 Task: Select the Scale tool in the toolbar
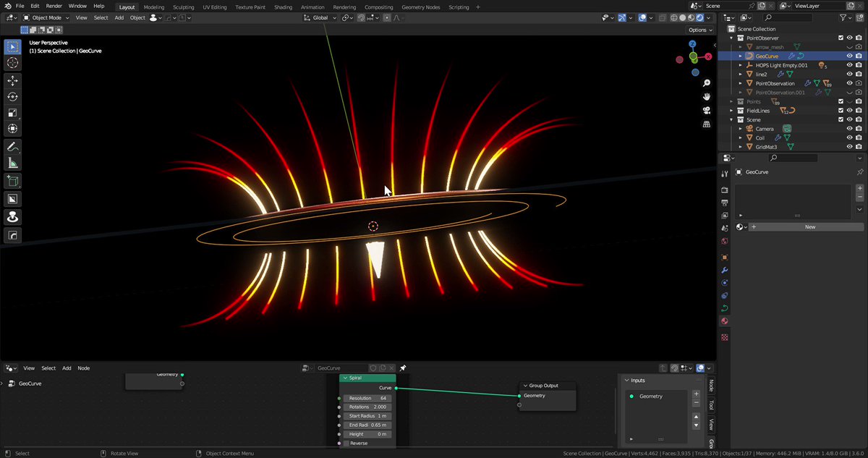12,113
